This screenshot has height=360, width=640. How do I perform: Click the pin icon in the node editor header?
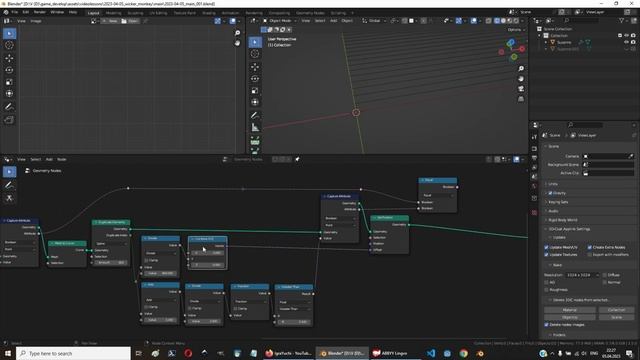297,159
